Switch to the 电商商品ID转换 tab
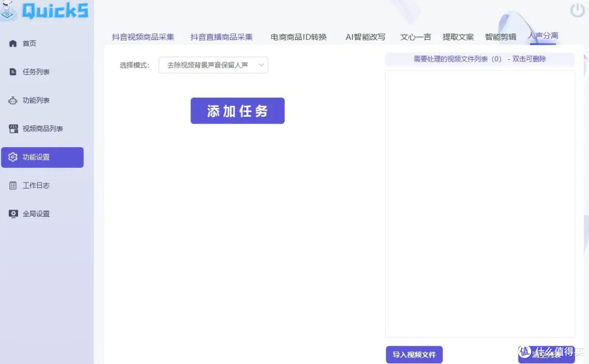Screen dimensions: 589x364 [299, 37]
